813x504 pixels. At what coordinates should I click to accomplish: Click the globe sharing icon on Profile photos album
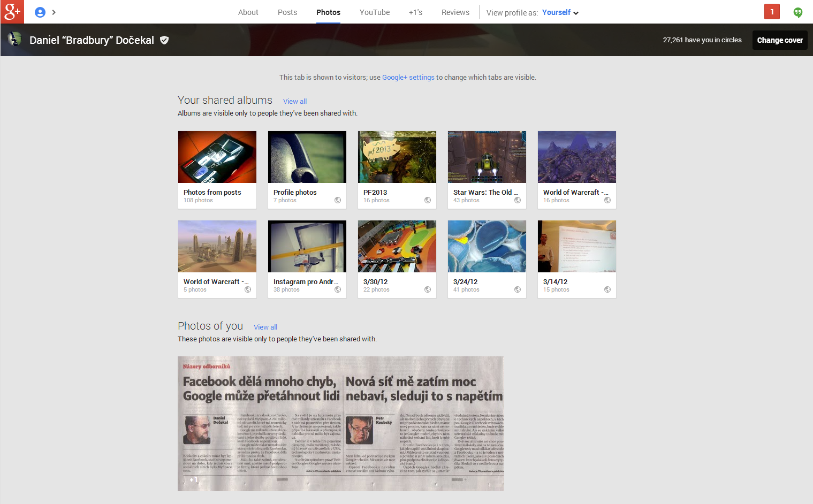[x=338, y=200]
